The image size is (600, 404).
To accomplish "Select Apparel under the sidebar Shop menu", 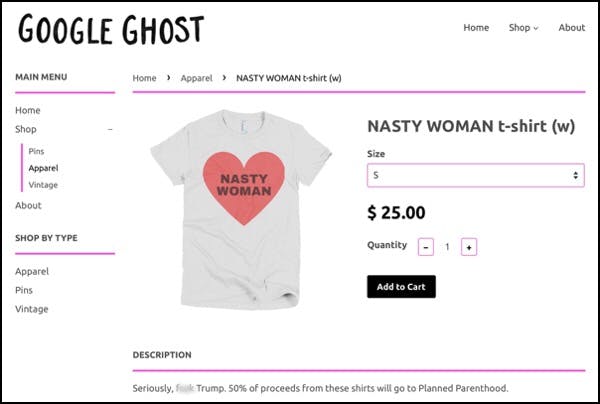I will (x=43, y=168).
